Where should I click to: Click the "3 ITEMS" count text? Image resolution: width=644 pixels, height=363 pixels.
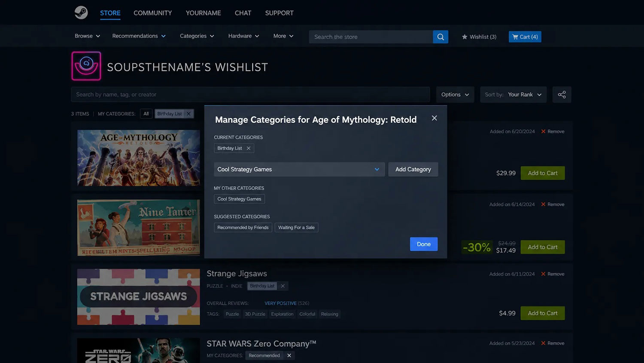(x=80, y=114)
